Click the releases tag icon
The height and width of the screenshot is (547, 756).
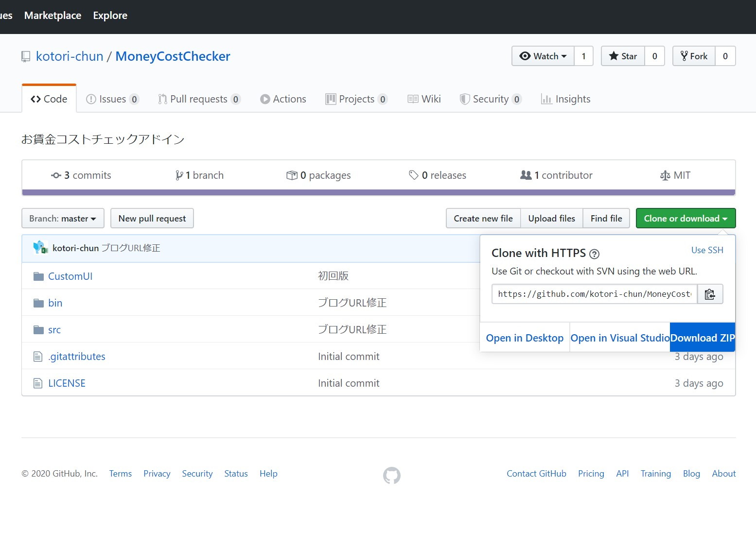coord(414,175)
